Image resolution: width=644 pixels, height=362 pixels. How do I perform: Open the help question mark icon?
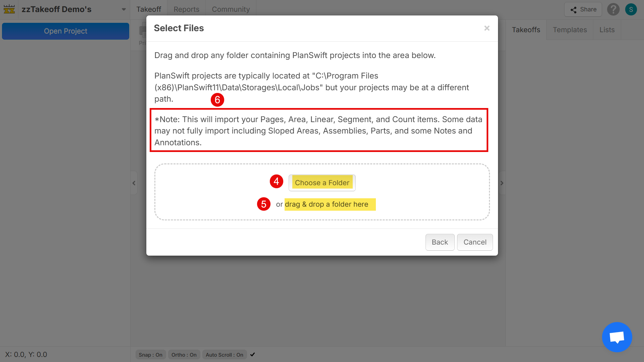pos(613,9)
